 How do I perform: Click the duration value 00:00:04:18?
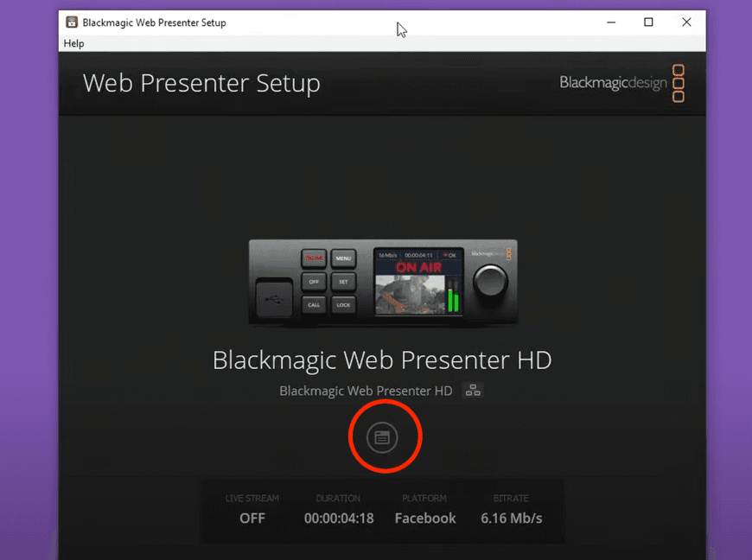click(339, 519)
